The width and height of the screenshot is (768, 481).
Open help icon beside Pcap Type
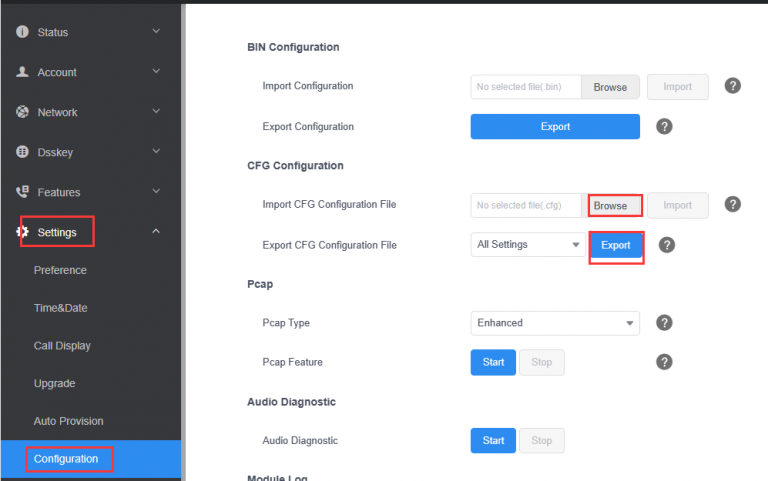pos(664,323)
